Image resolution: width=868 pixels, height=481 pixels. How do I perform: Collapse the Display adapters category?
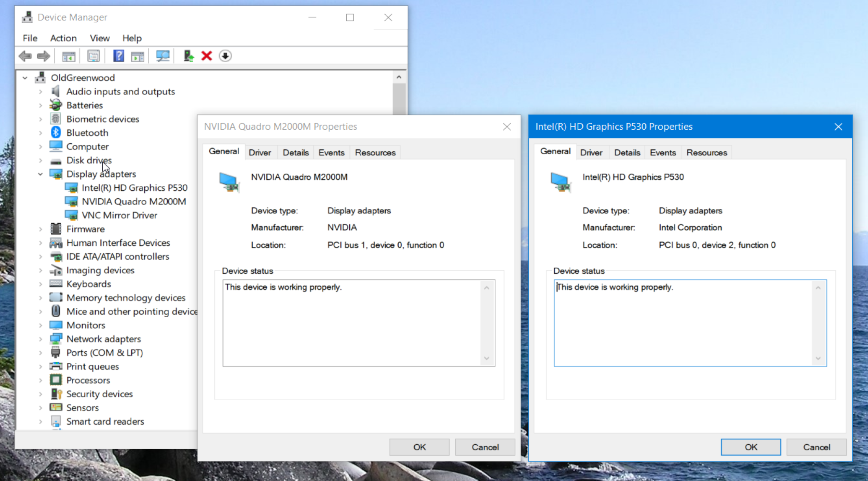point(41,174)
